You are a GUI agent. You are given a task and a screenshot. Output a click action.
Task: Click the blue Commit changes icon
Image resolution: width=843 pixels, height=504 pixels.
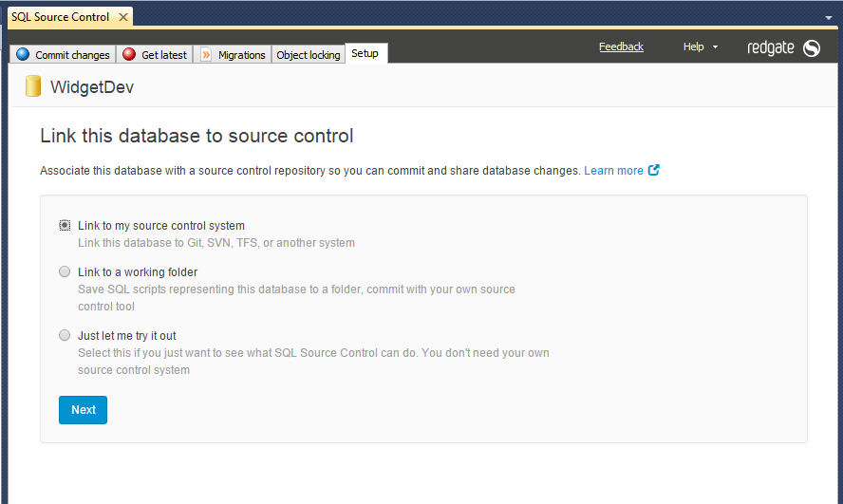23,54
